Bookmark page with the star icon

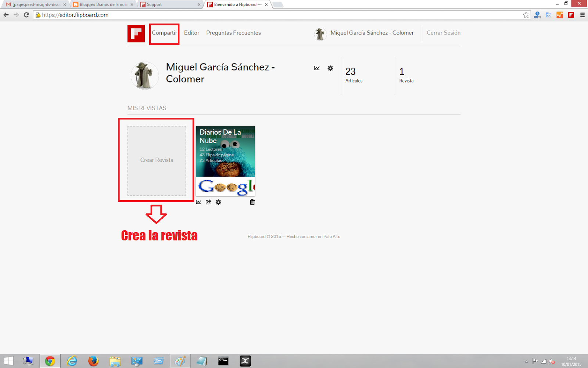526,15
